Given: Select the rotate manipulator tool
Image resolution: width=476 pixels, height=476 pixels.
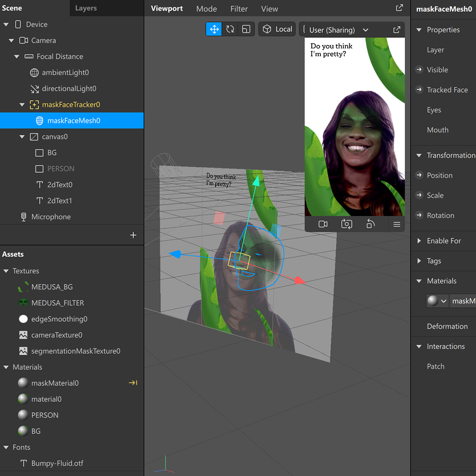Looking at the screenshot, I should (x=230, y=29).
